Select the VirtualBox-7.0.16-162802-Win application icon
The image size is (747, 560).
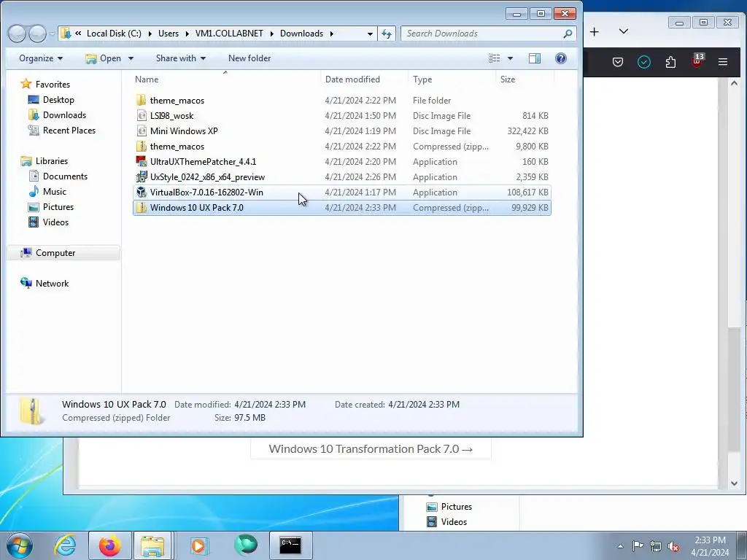point(141,192)
